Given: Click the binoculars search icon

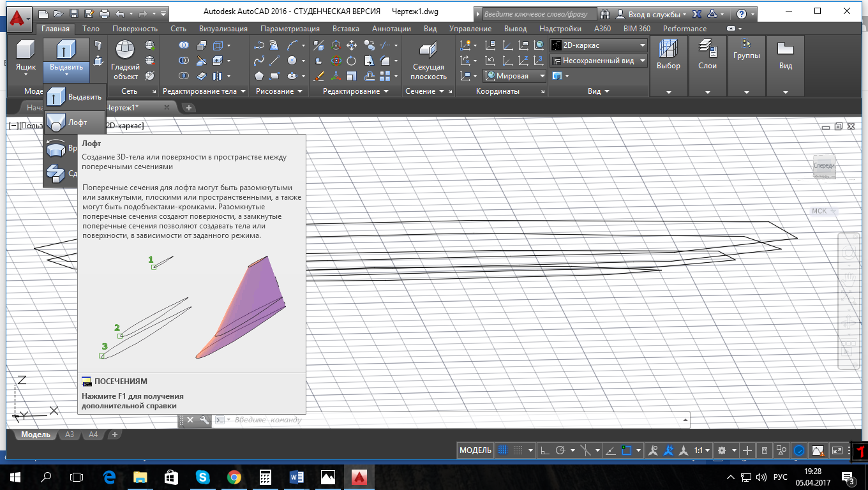Looking at the screenshot, I should click(x=604, y=13).
